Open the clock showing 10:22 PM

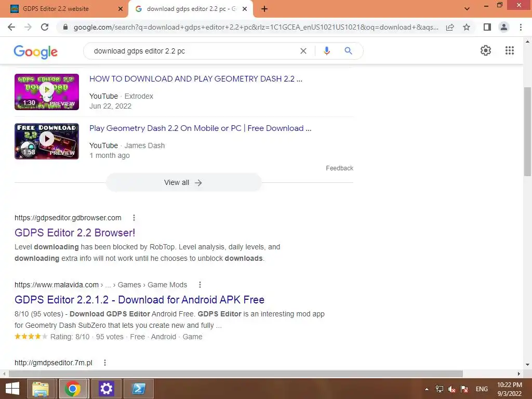tap(509, 389)
